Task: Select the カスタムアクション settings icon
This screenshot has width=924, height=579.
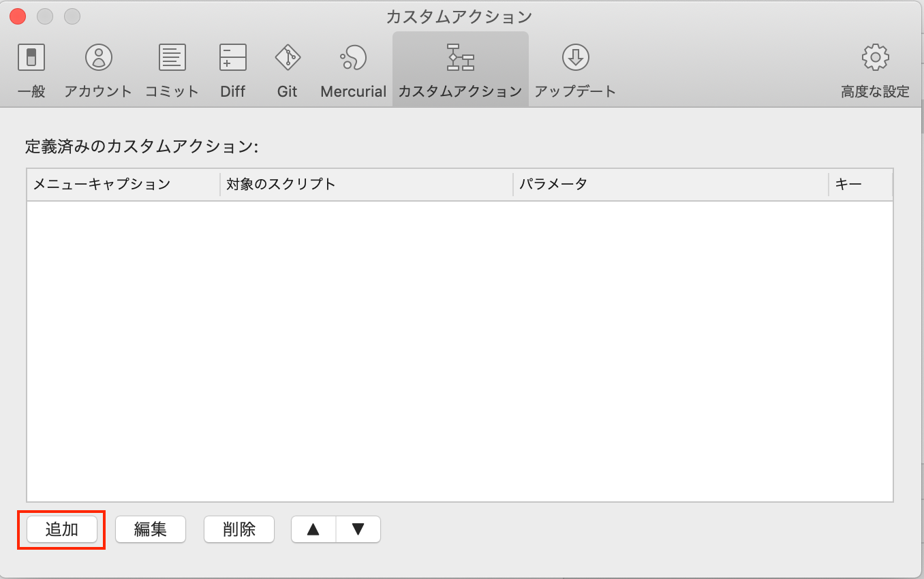Action: (460, 68)
